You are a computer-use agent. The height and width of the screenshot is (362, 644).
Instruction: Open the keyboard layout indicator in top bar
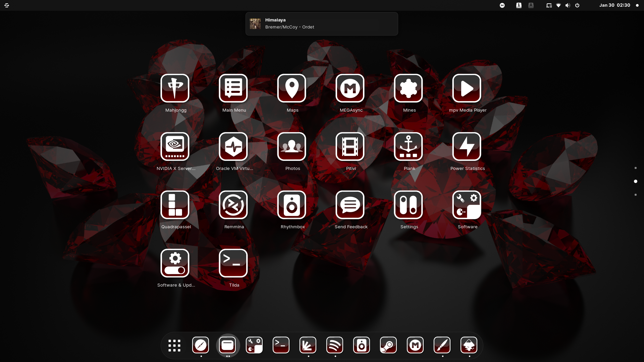pyautogui.click(x=519, y=5)
